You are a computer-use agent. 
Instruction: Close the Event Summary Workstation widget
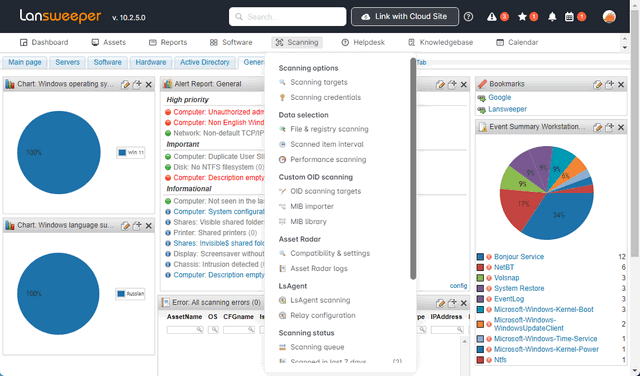[x=621, y=127]
